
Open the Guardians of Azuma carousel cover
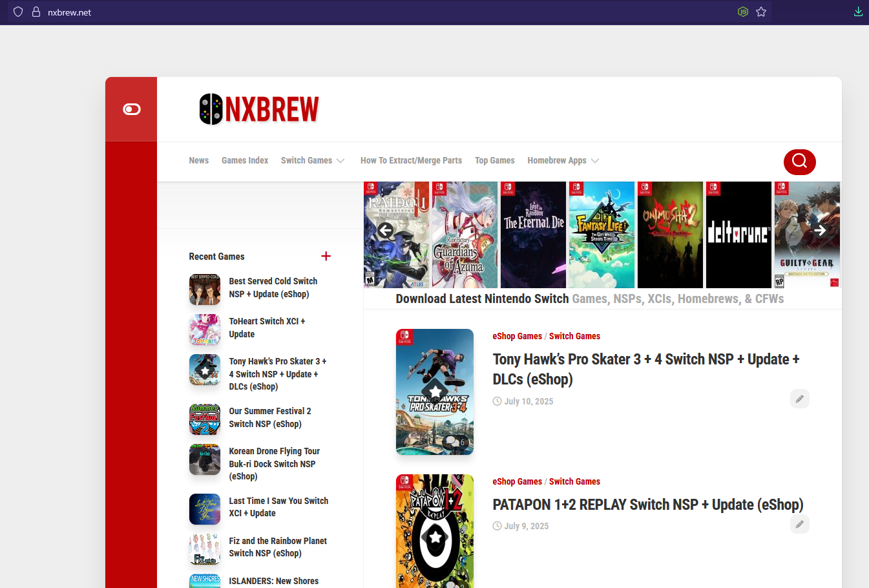(x=465, y=235)
